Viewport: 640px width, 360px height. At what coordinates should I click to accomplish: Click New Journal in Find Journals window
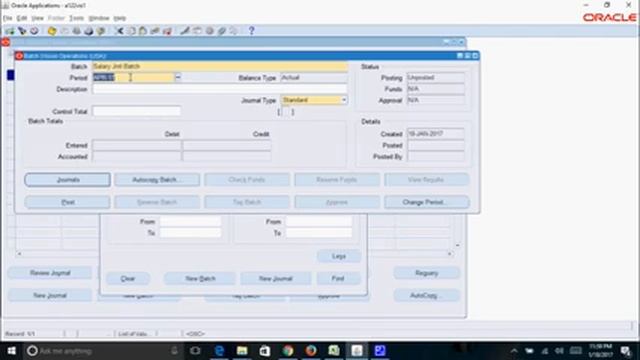click(x=276, y=278)
